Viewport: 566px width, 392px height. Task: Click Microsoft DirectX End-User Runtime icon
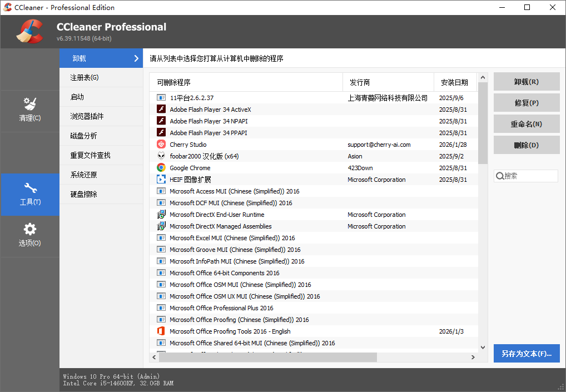point(161,215)
